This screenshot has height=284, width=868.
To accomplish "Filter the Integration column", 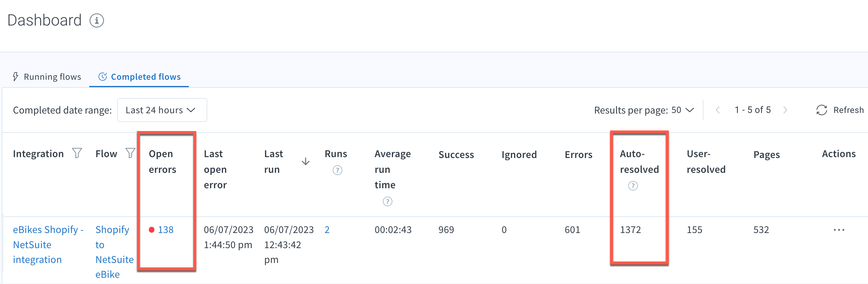I will pos(77,153).
